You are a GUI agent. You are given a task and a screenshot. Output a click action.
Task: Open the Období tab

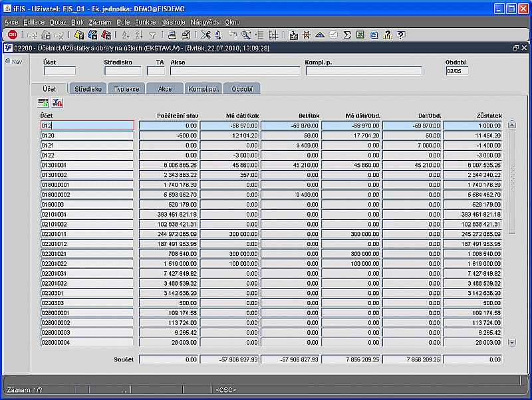242,88
